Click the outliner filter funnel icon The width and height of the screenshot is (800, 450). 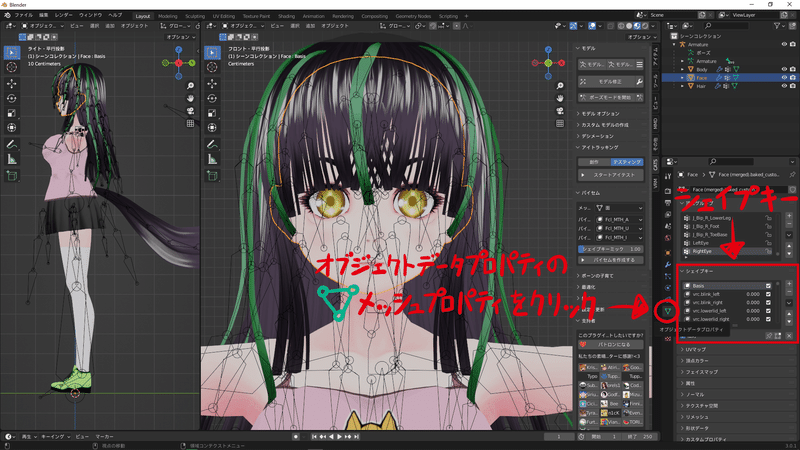(777, 26)
